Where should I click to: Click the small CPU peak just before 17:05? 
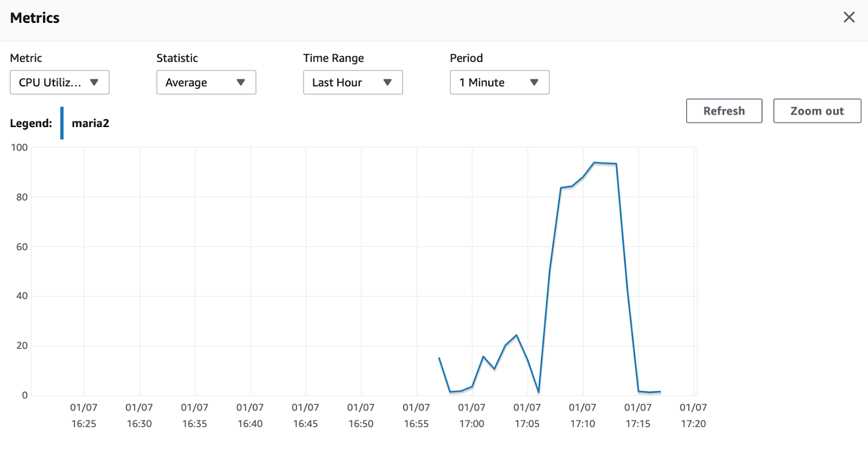tap(516, 335)
